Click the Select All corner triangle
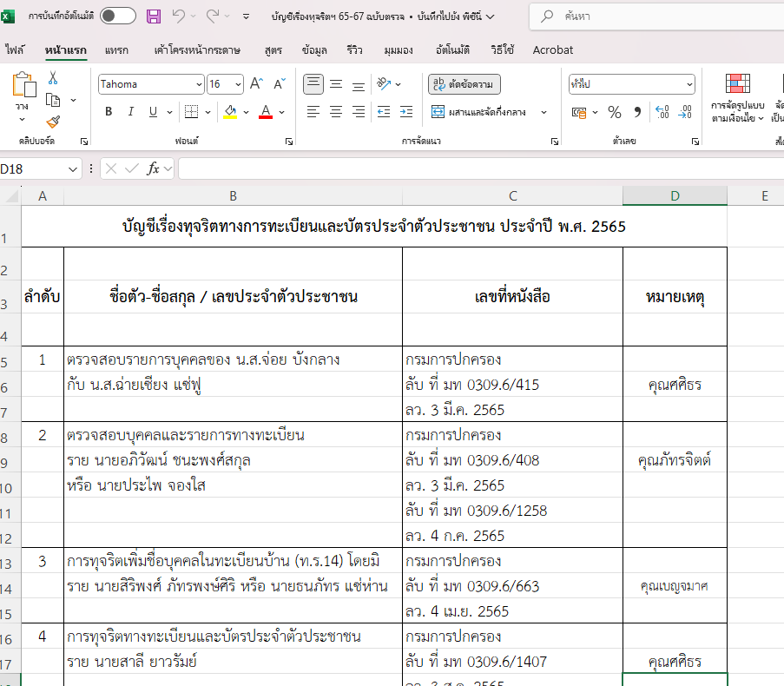The image size is (784, 686). [10, 195]
